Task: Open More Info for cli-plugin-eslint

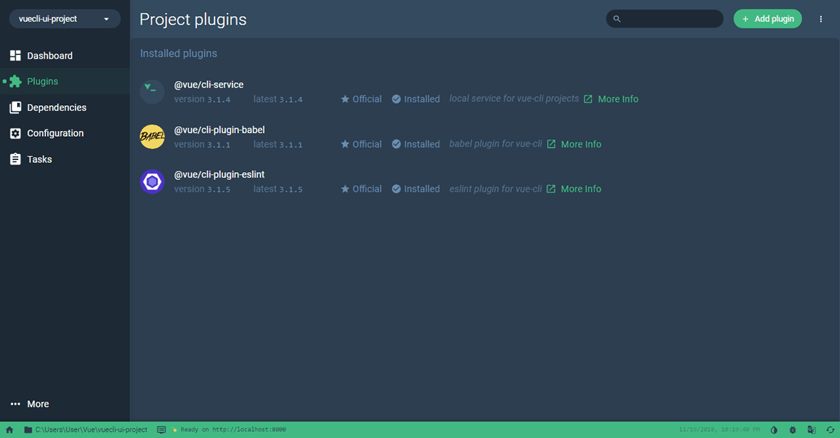Action: pos(581,189)
